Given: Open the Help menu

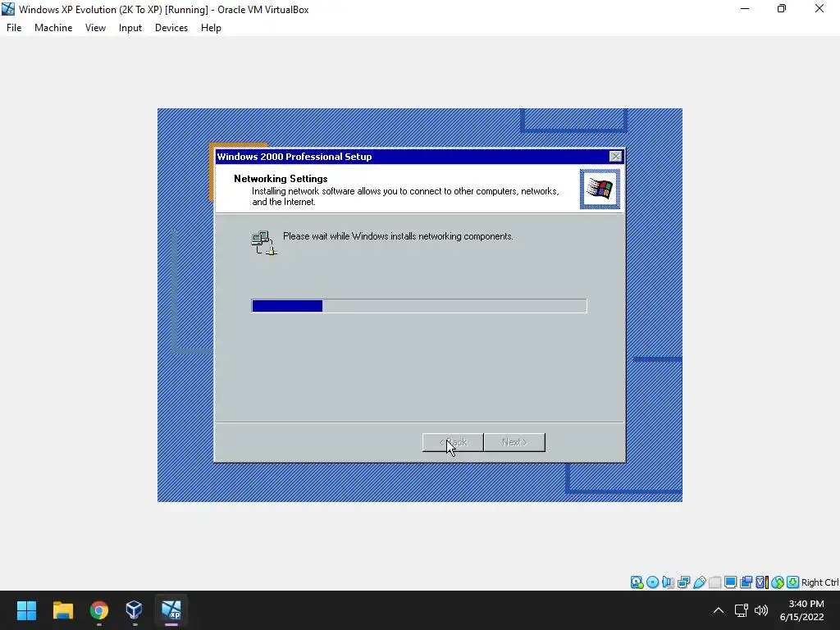Looking at the screenshot, I should click(x=211, y=28).
